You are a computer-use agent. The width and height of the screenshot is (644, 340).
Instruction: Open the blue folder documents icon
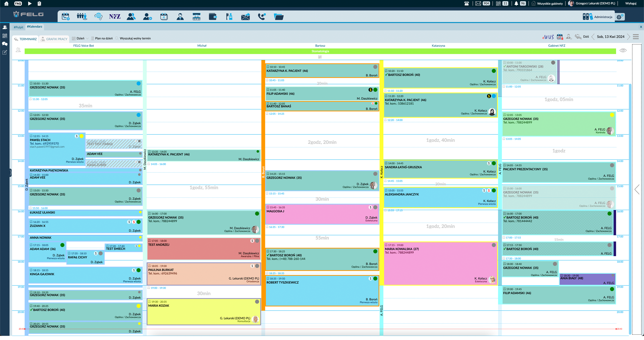tap(278, 17)
